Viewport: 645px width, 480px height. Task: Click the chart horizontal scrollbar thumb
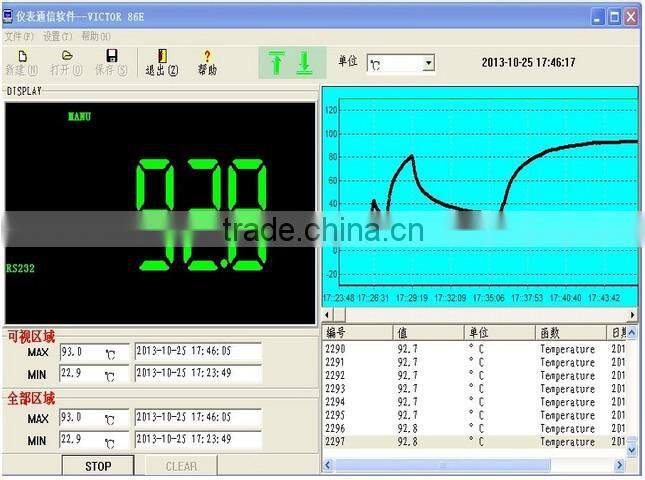tap(339, 315)
